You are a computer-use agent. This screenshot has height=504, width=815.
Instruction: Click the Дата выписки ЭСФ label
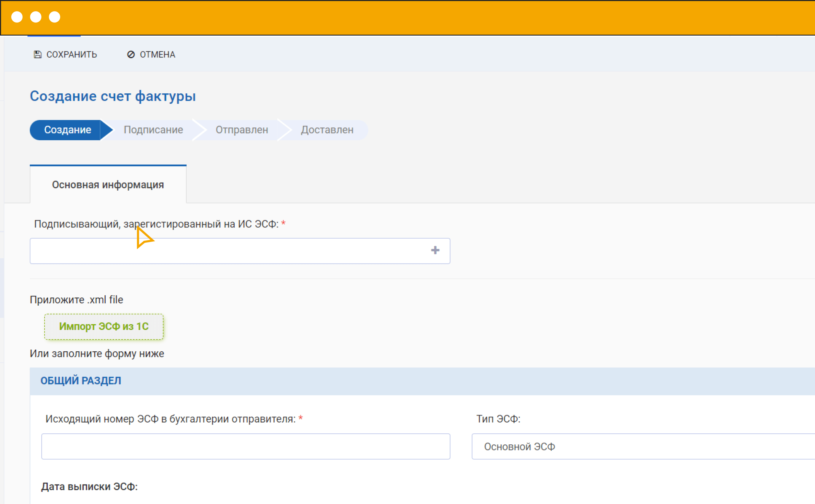(x=89, y=487)
